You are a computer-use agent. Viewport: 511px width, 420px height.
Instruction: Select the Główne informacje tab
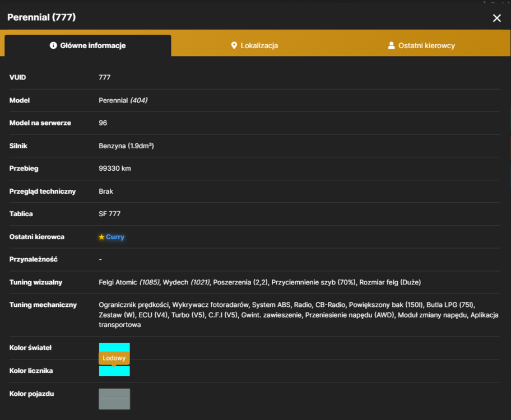point(87,45)
